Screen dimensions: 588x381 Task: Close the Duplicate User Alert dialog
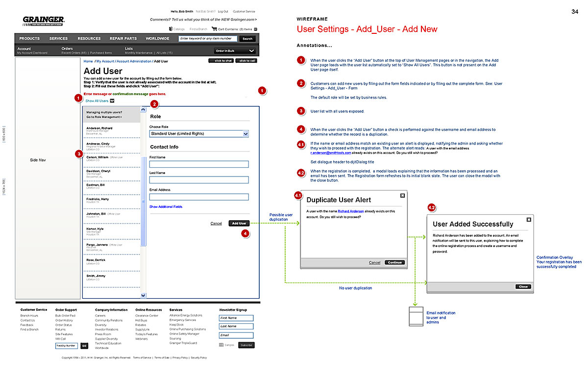coord(402,195)
